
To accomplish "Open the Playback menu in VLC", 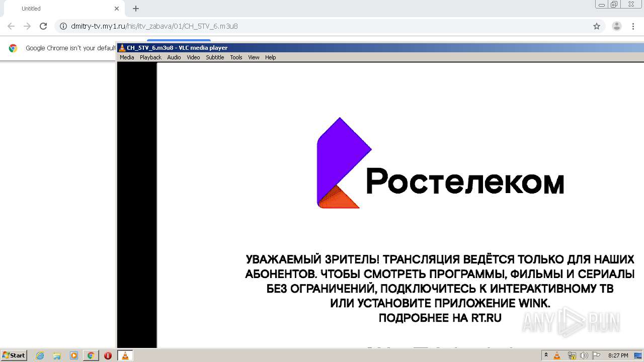I will [150, 57].
